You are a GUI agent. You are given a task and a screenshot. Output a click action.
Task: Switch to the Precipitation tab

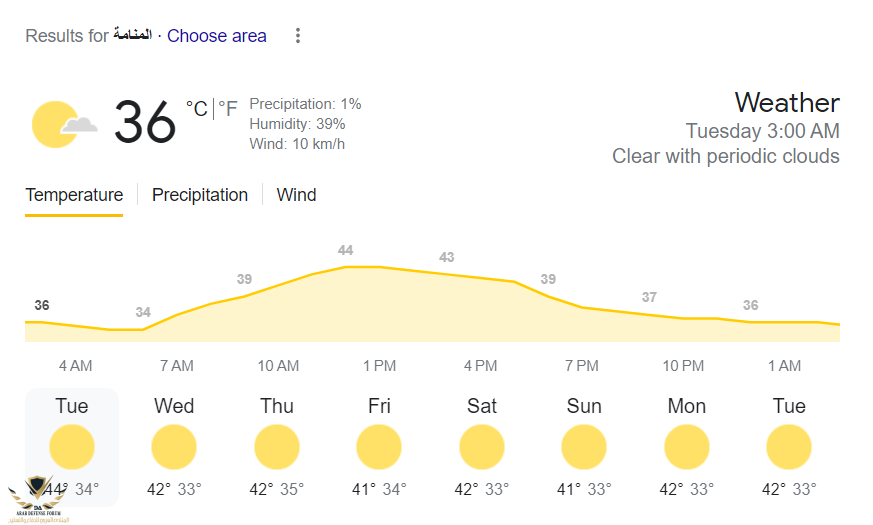point(200,195)
